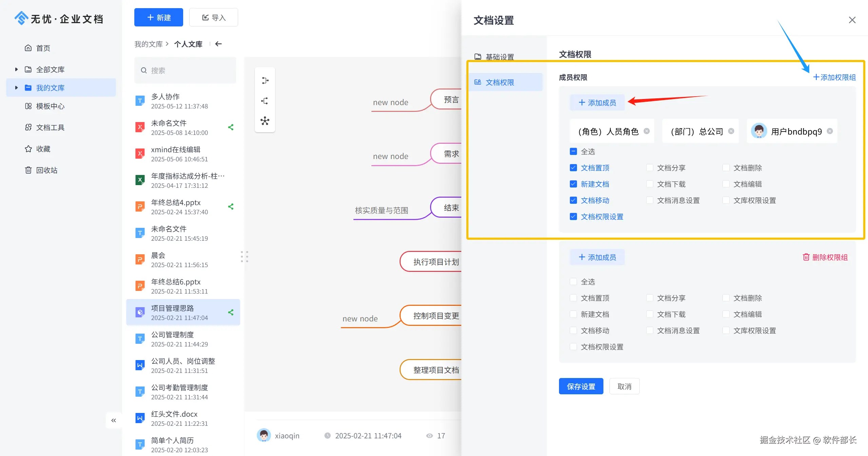
Task: Click 我的文库 breadcrumb
Action: point(148,44)
